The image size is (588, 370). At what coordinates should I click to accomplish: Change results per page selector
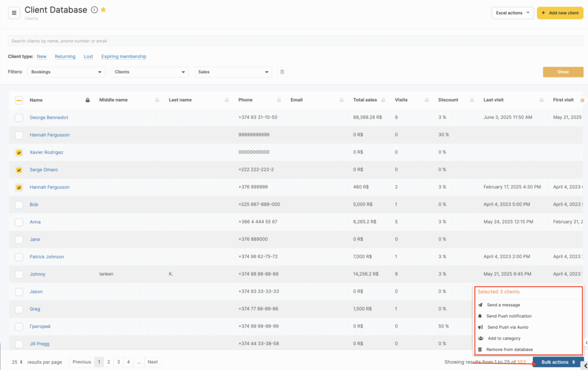coord(17,362)
